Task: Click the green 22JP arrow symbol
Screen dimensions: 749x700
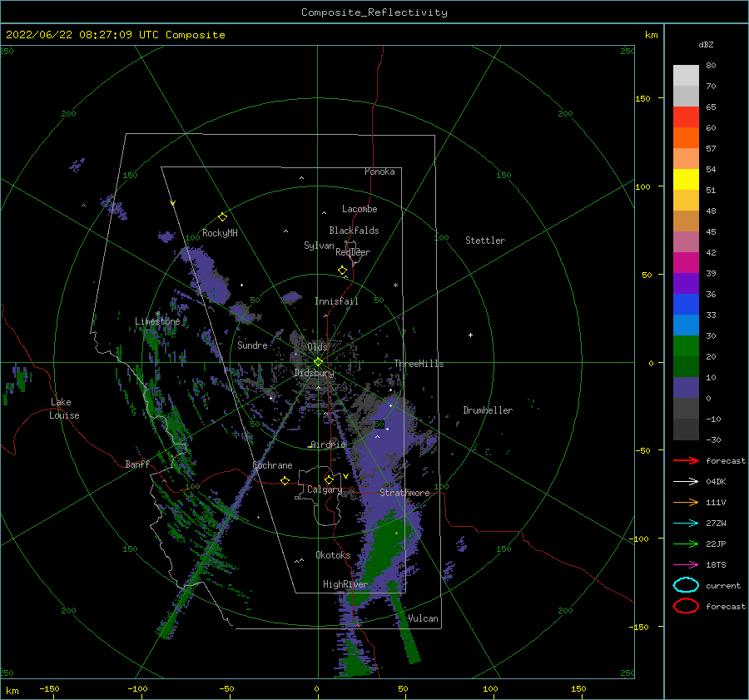Action: [x=686, y=544]
